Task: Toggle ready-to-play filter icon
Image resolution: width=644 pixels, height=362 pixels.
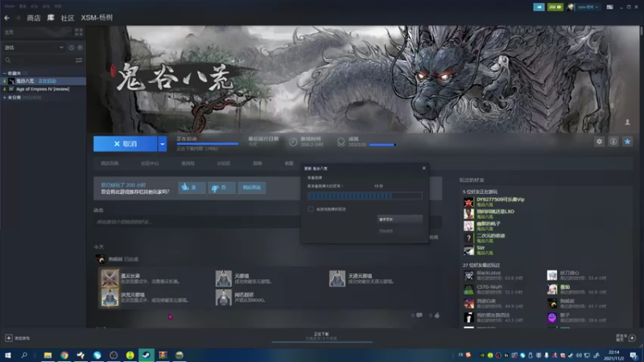Action: pos(80,47)
